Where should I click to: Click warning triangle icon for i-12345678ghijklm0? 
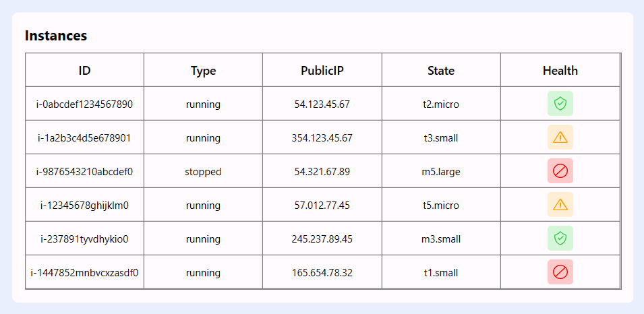[560, 205]
